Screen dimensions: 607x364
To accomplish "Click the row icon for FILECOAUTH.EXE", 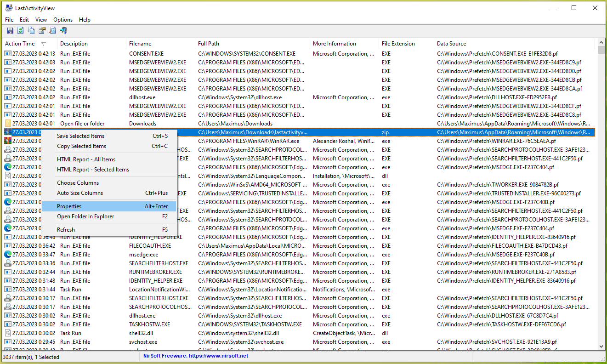I will tap(8, 246).
